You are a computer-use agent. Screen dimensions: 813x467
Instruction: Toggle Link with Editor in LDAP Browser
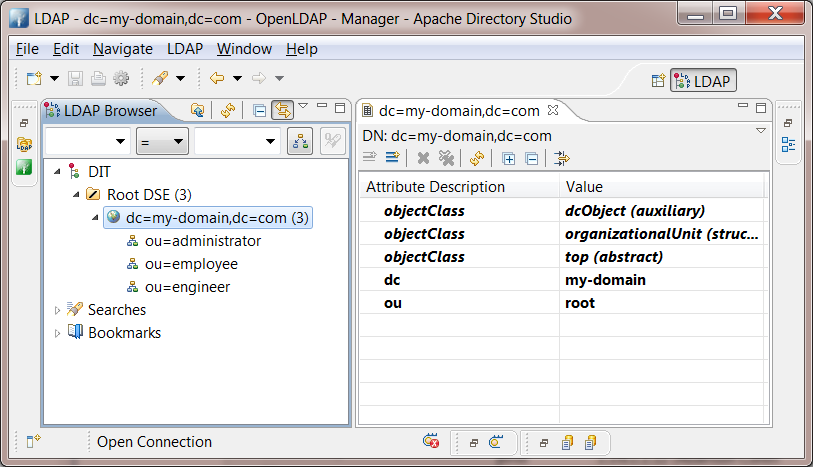tap(283, 110)
